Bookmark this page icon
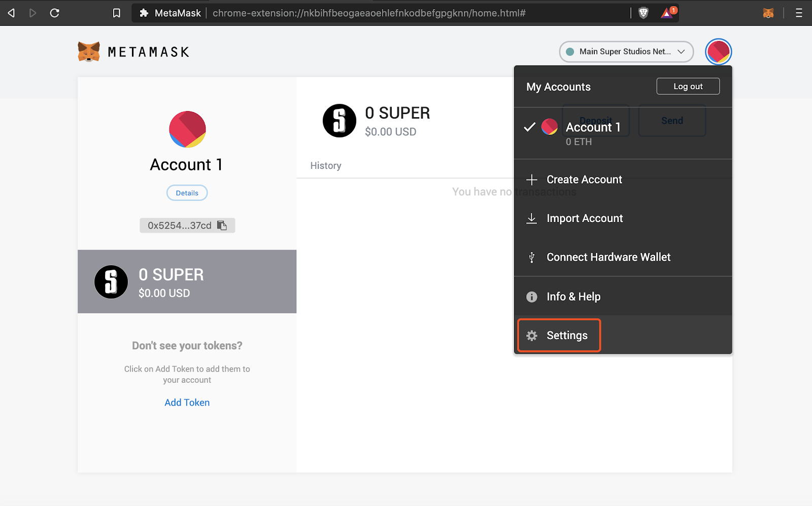The width and height of the screenshot is (812, 506). coord(117,13)
